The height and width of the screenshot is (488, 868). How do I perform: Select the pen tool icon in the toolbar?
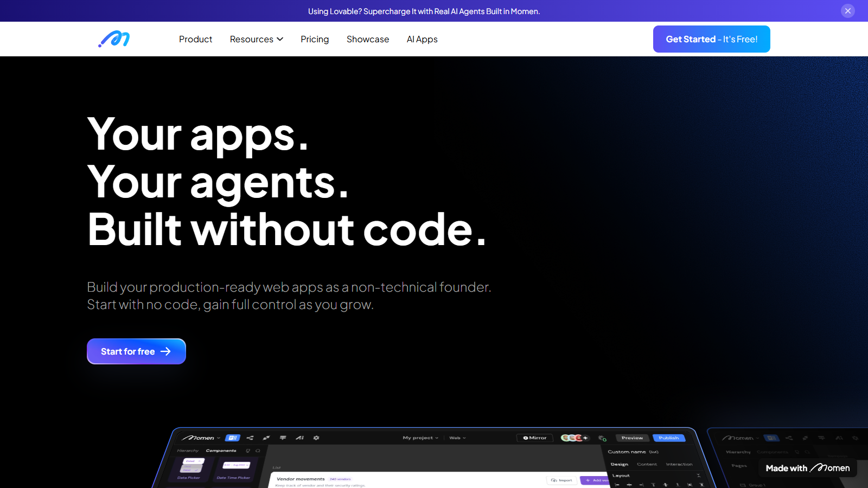tap(266, 438)
